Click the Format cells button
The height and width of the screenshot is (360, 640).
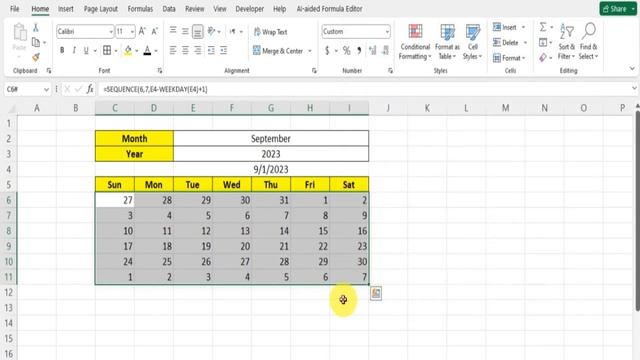[x=509, y=58]
